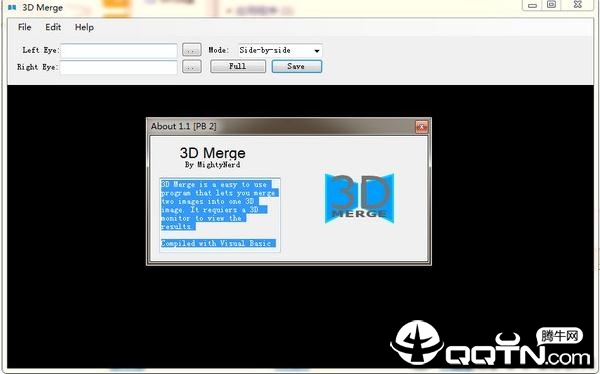The image size is (600, 374).
Task: Click the Save button
Action: click(297, 67)
